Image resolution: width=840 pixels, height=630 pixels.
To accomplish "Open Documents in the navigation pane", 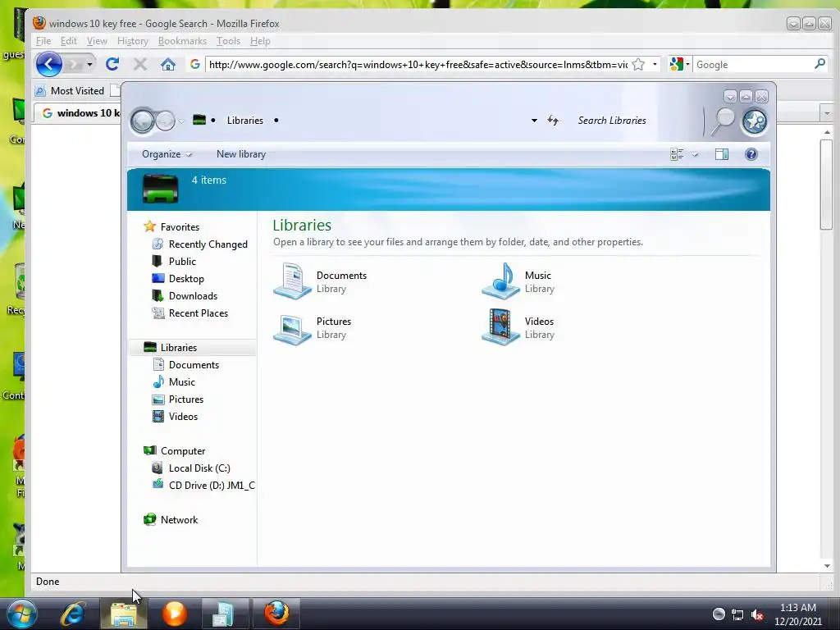I will coord(194,365).
